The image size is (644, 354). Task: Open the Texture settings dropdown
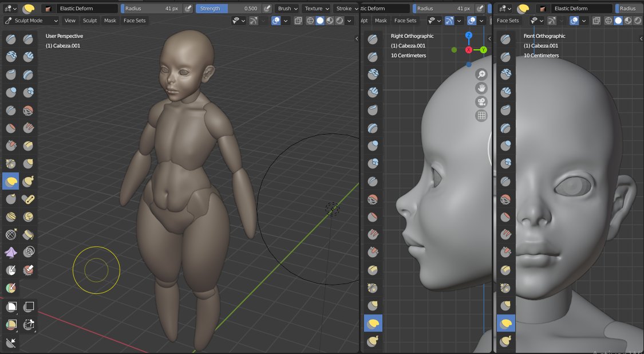316,8
